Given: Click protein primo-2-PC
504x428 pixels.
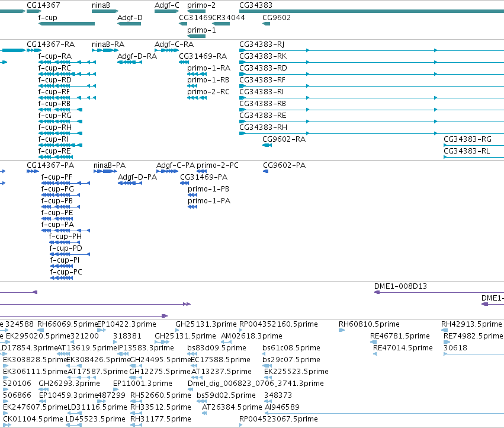Looking at the screenshot, I should coord(217,165).
